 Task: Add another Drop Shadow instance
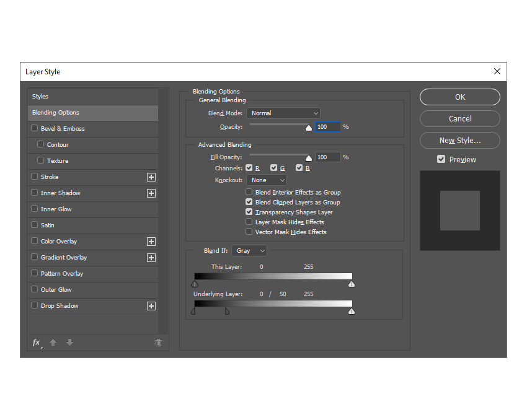(151, 305)
